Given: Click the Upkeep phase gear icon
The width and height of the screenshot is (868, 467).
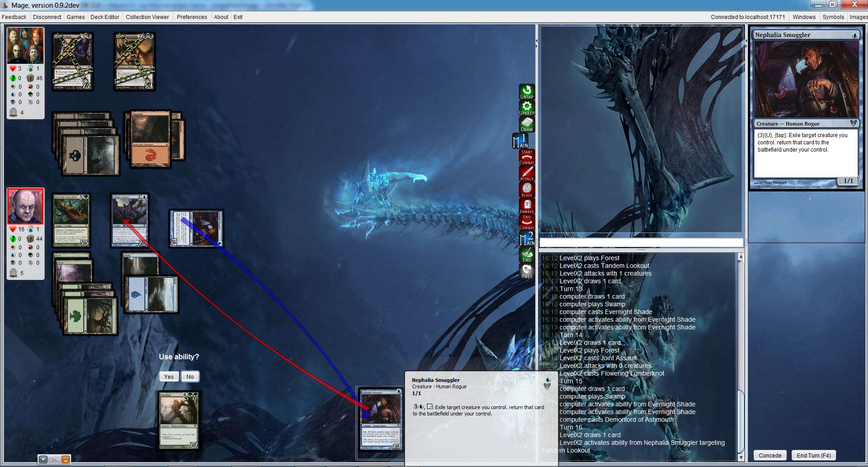Looking at the screenshot, I should click(x=527, y=108).
